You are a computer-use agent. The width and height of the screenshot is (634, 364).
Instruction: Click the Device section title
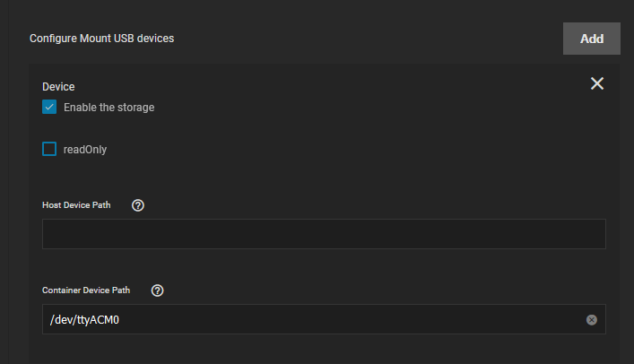pos(58,87)
